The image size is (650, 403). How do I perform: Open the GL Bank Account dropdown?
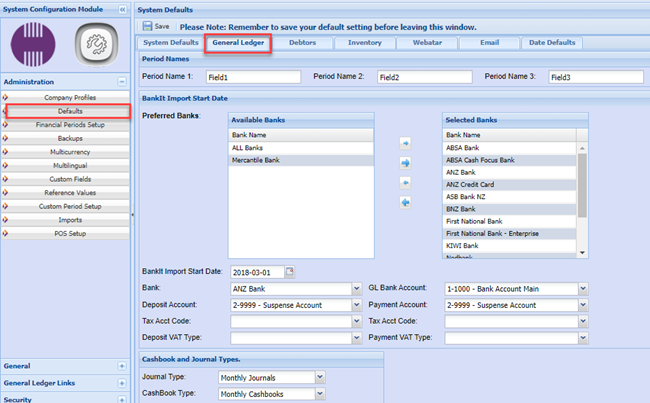(579, 289)
